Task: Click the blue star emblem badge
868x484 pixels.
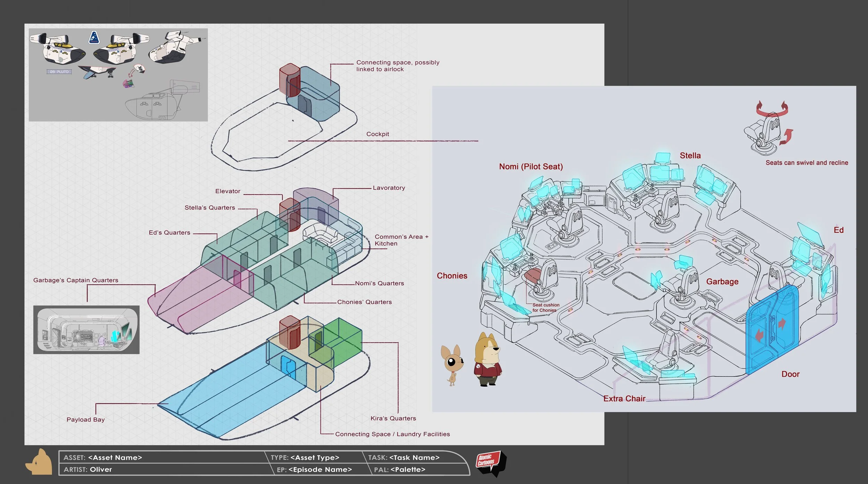Action: click(x=94, y=38)
